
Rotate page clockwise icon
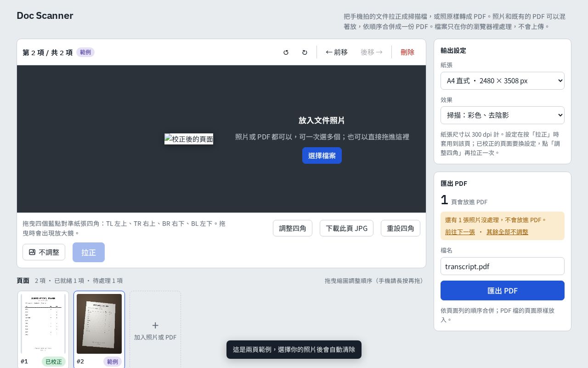click(x=305, y=52)
